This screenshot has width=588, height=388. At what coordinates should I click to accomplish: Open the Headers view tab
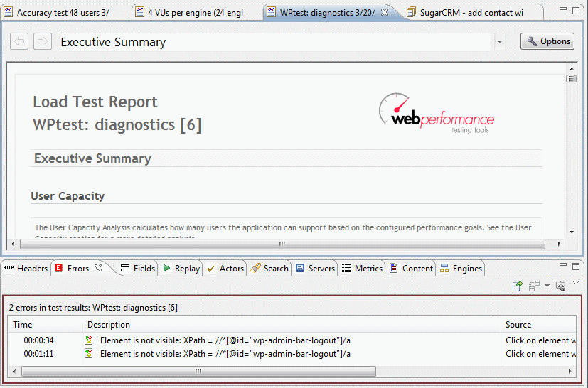pyautogui.click(x=26, y=269)
